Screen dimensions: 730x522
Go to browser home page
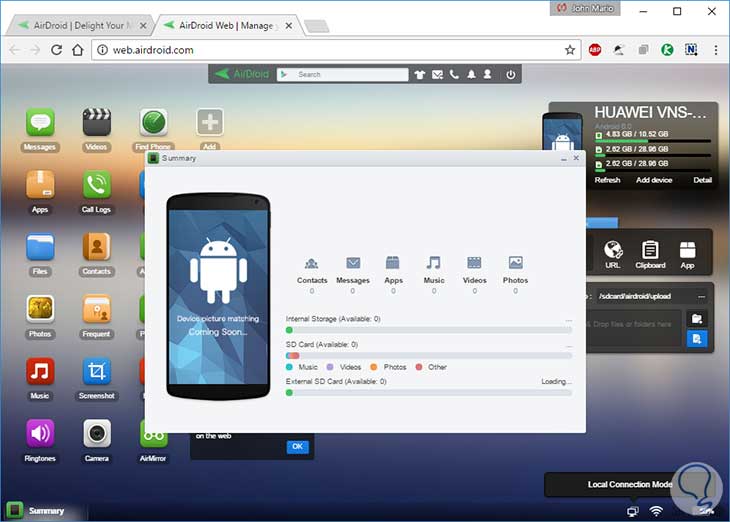pos(78,50)
